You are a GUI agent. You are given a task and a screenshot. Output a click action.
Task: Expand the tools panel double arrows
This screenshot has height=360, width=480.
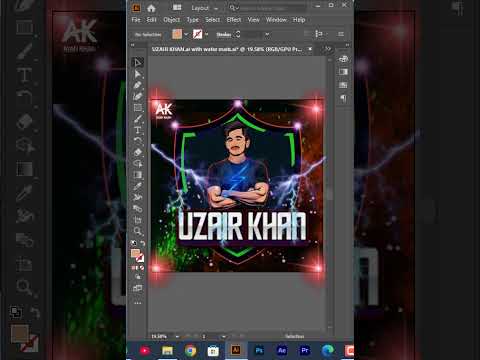132,45
